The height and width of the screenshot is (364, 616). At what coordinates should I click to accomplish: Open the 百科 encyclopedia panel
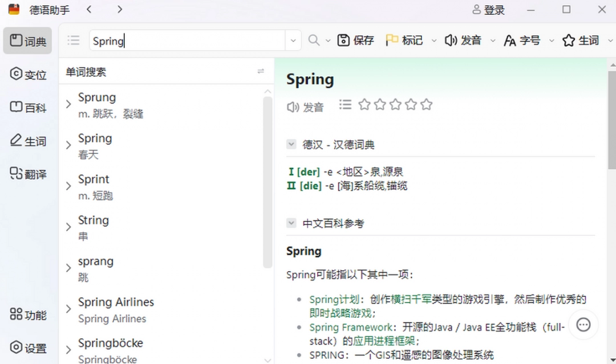[27, 107]
